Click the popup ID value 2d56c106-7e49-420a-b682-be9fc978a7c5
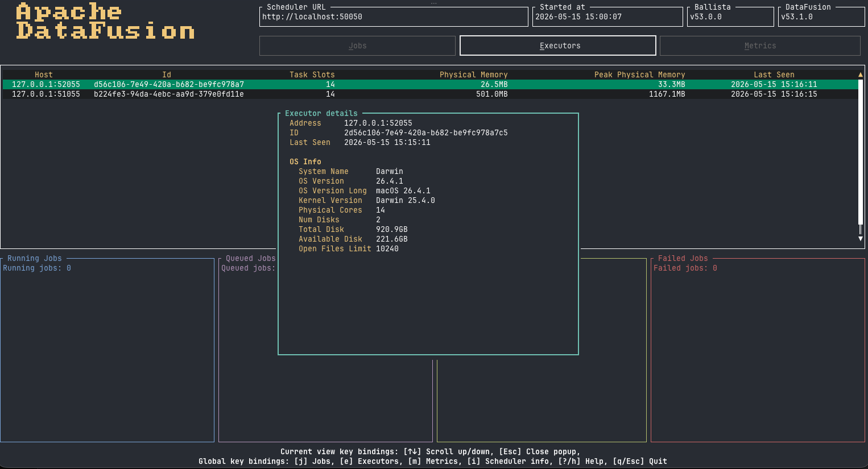The image size is (868, 469). tap(426, 133)
